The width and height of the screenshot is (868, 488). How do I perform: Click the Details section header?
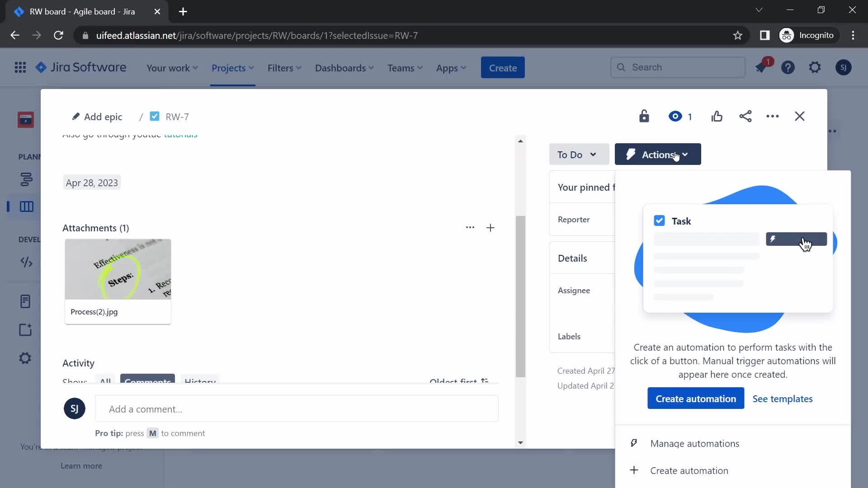[x=572, y=258]
